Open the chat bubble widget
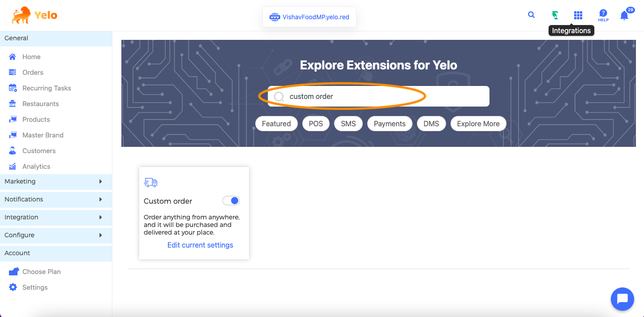This screenshot has width=644, height=317. point(622,299)
